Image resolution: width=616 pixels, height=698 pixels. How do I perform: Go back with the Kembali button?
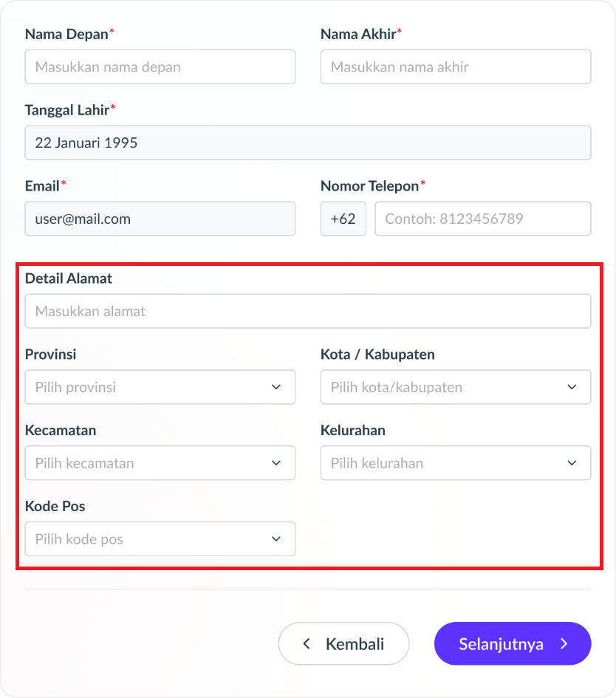click(343, 643)
